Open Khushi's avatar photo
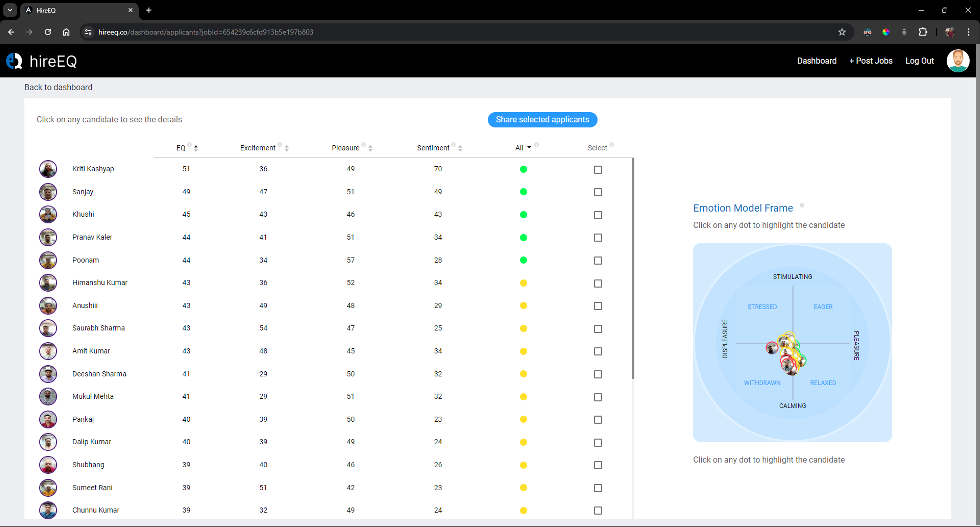This screenshot has height=527, width=980. [x=48, y=215]
